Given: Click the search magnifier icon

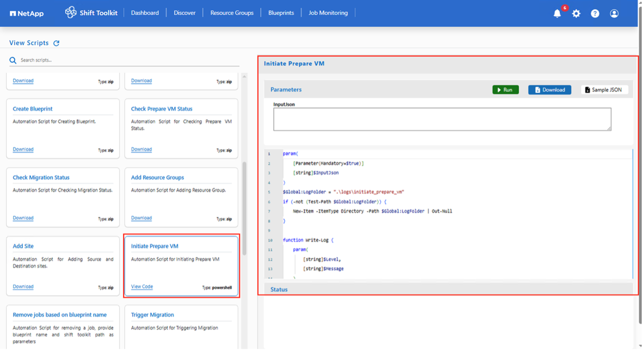Looking at the screenshot, I should click(x=13, y=60).
